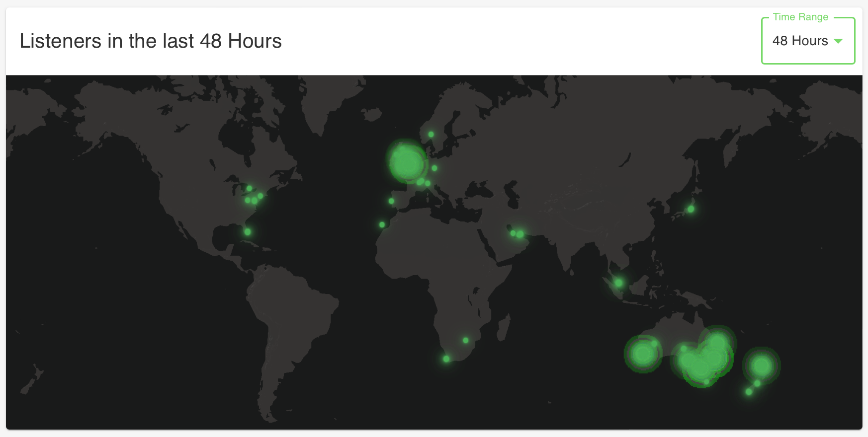Click the 'Time Range' label
The height and width of the screenshot is (437, 868).
click(x=800, y=17)
